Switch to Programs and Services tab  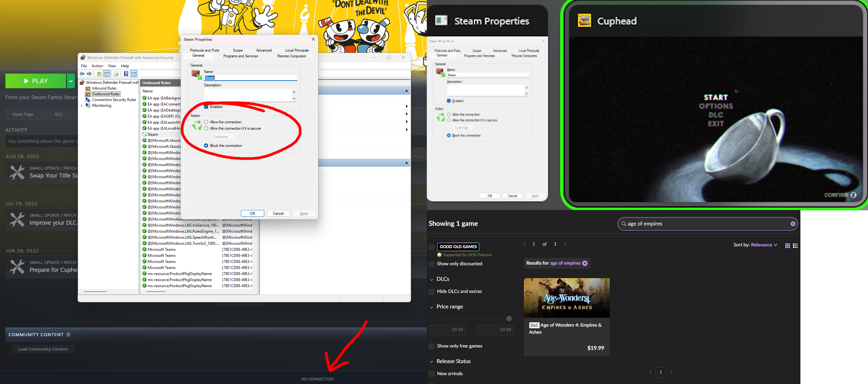point(241,56)
